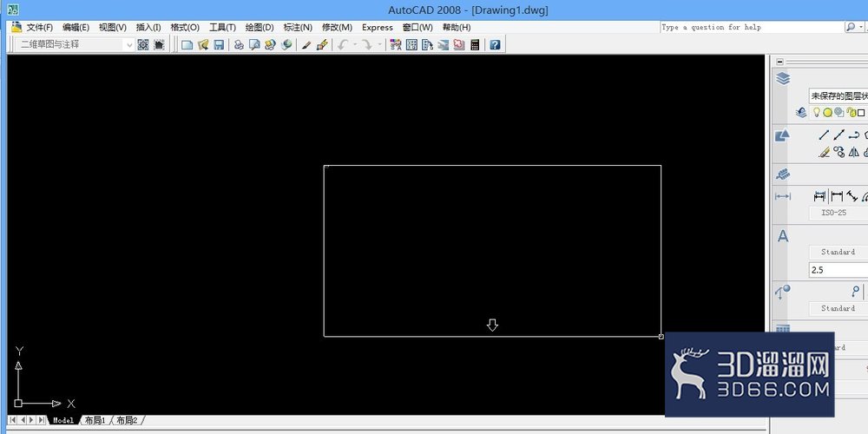The height and width of the screenshot is (434, 868).
Task: Open the DesignCenter icon
Action: click(x=411, y=45)
